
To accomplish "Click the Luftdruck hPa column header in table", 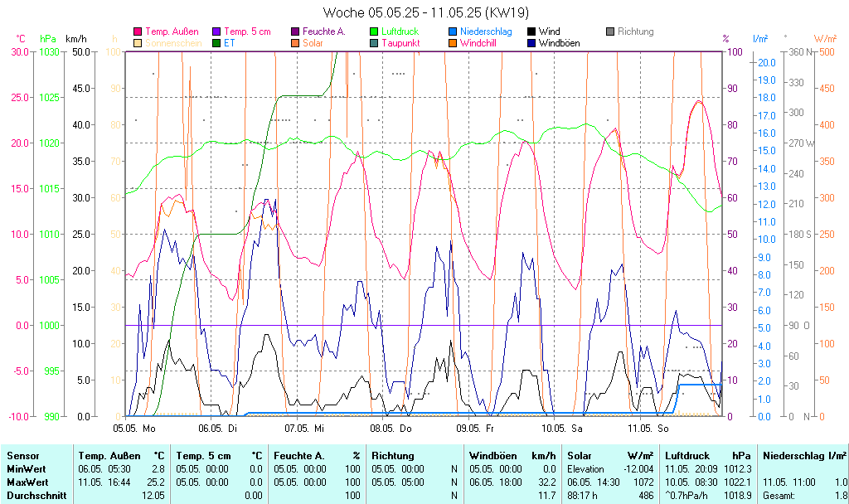I will coord(707,455).
